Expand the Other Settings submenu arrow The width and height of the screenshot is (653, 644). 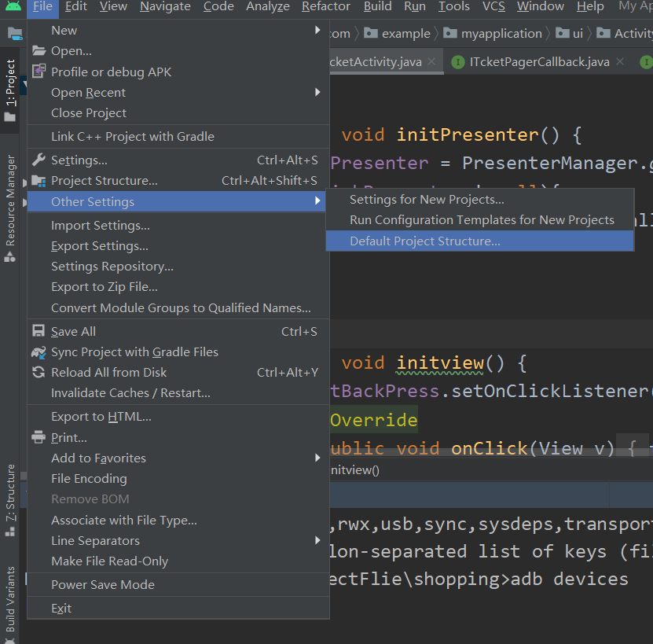(317, 201)
